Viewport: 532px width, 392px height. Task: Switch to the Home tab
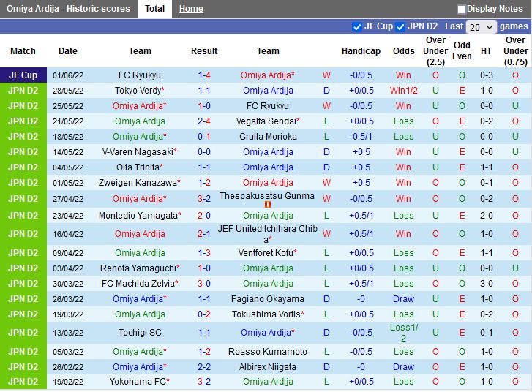[191, 9]
